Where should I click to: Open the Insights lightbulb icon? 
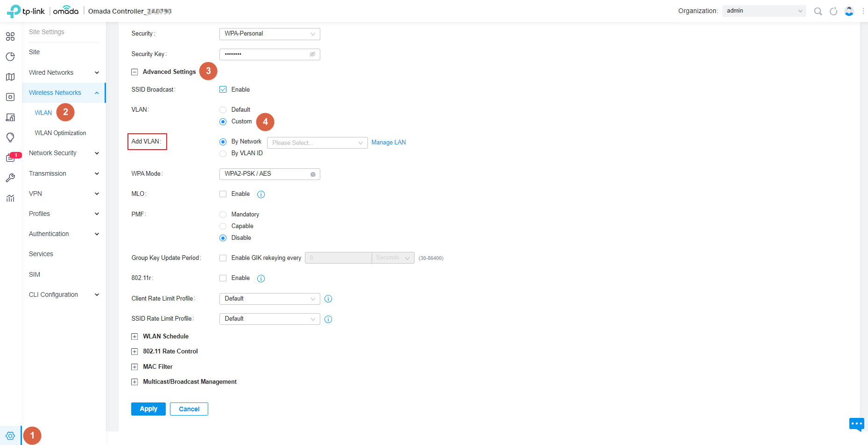point(10,137)
